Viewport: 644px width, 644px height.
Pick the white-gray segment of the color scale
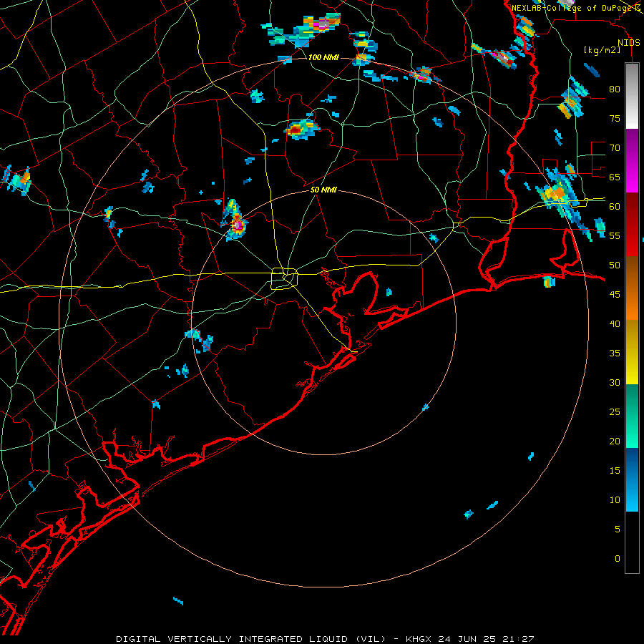click(x=632, y=96)
